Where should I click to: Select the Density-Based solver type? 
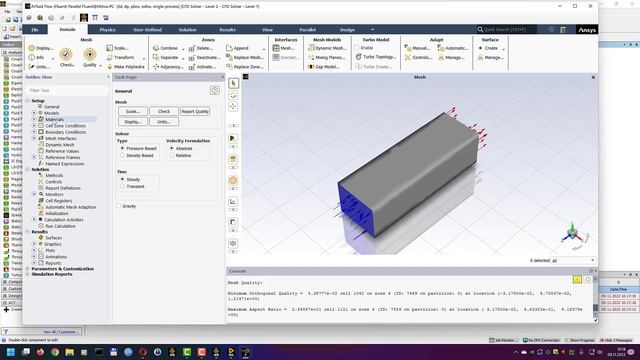122,156
